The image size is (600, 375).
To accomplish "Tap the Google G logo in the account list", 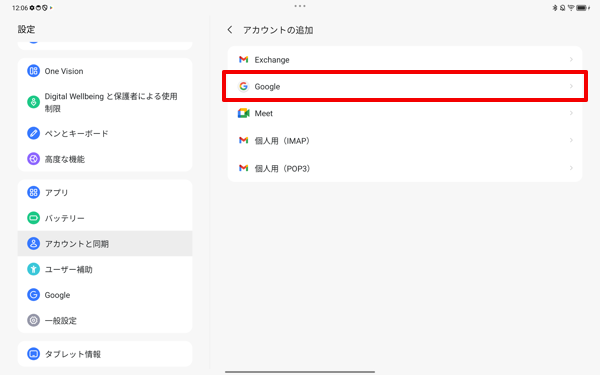I will (x=243, y=86).
